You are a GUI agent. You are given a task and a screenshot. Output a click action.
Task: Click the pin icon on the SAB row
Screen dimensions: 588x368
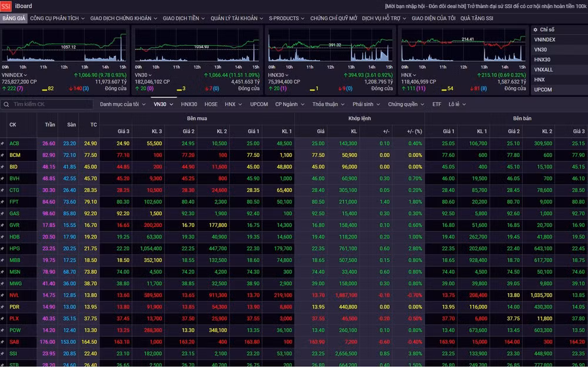point(2,342)
